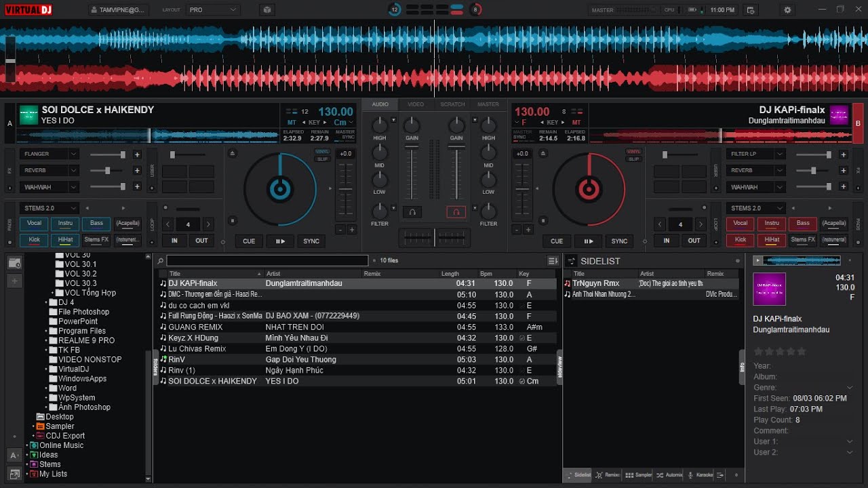Open the Karaoke tab in the side panel
The width and height of the screenshot is (868, 488).
coord(701,475)
